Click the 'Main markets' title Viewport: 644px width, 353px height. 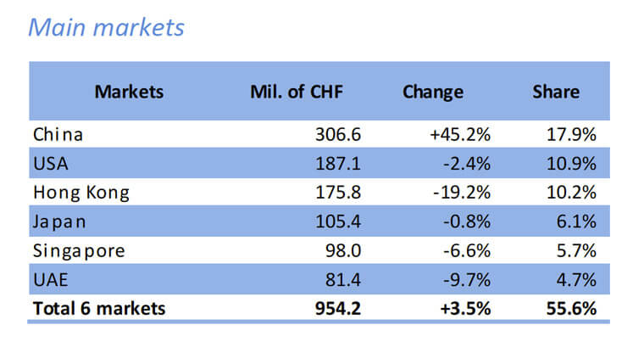click(x=106, y=27)
